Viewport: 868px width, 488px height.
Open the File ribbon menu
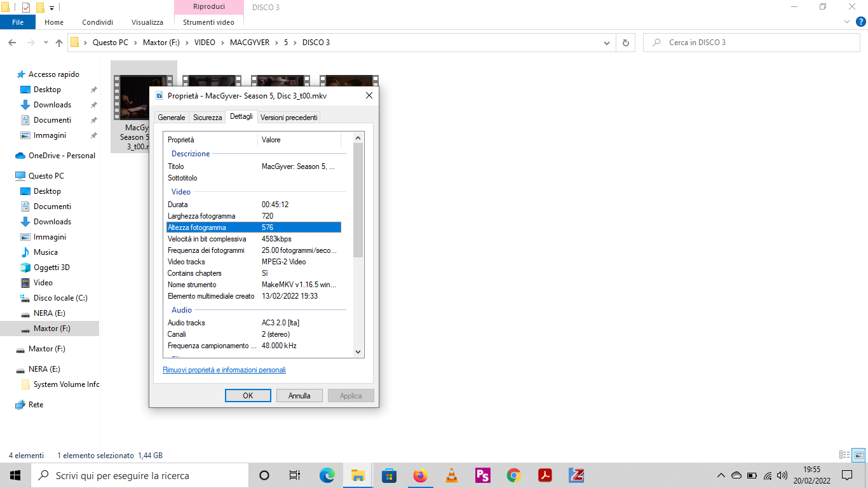pyautogui.click(x=18, y=22)
